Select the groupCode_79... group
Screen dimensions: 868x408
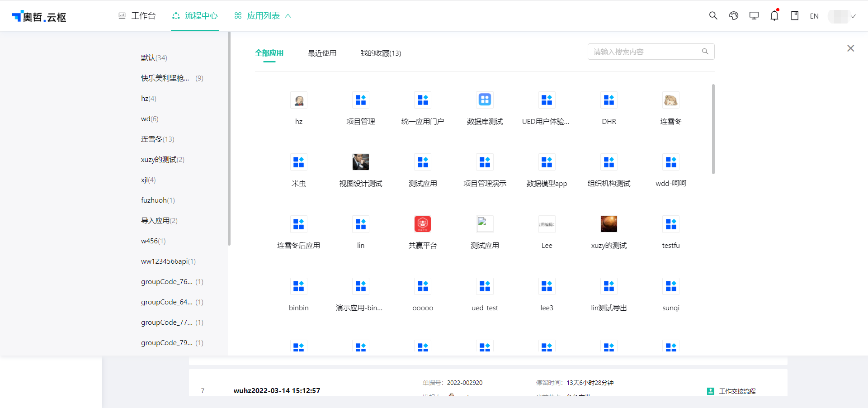(172, 343)
